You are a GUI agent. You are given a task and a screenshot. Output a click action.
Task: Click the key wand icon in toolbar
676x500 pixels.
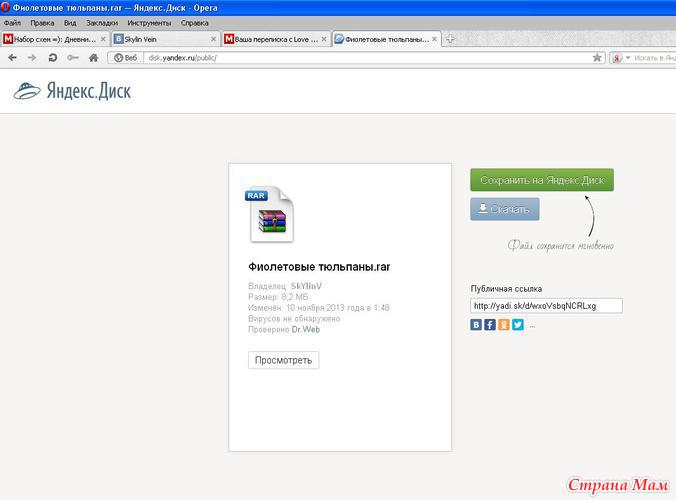pyautogui.click(x=73, y=57)
